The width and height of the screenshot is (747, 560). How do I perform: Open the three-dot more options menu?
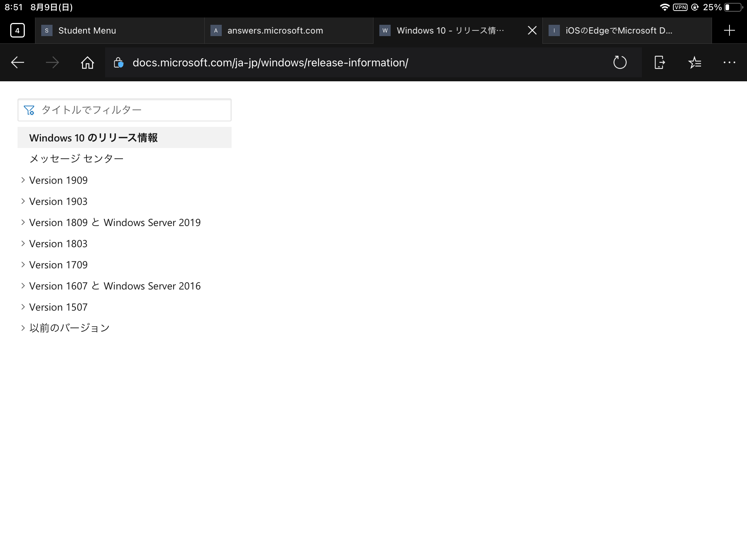coord(729,63)
